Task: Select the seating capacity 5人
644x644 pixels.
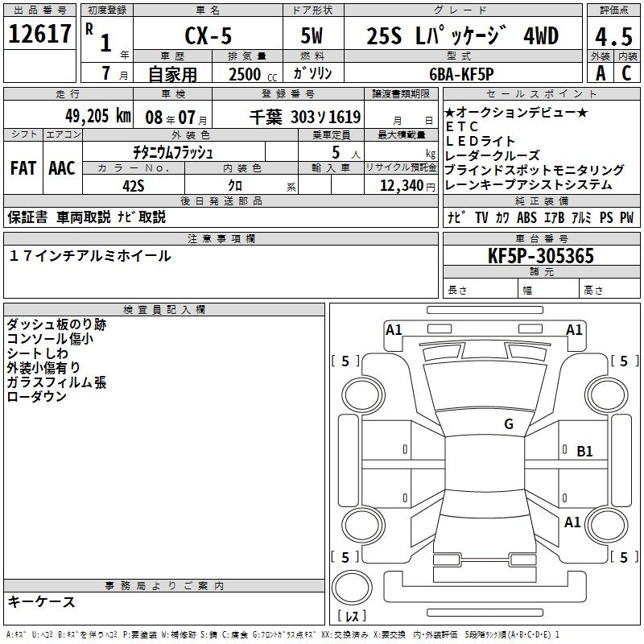Action: click(x=346, y=153)
